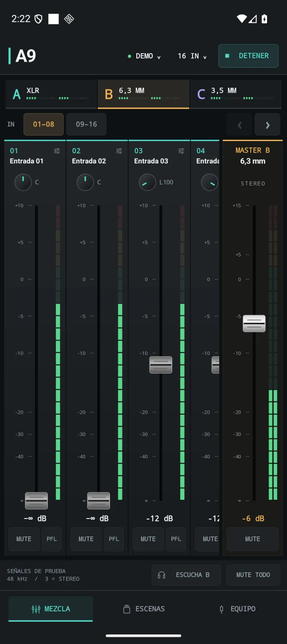Select output C 3,5 MM tab

(x=236, y=94)
